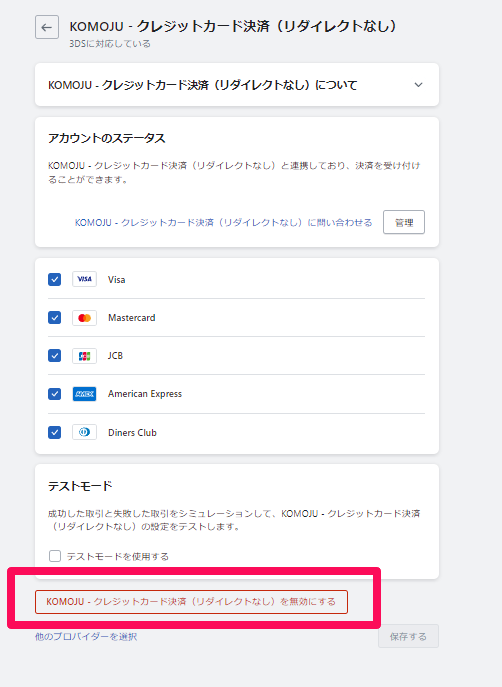Click the KOMOJU - クレジットカード決済 page title
Viewport: 502px width, 687px height.
(233, 26)
